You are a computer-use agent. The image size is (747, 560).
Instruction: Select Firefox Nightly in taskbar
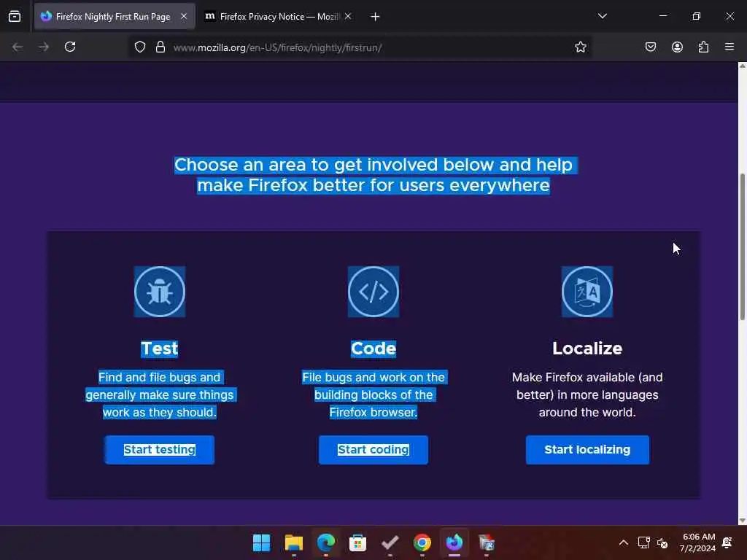(454, 542)
